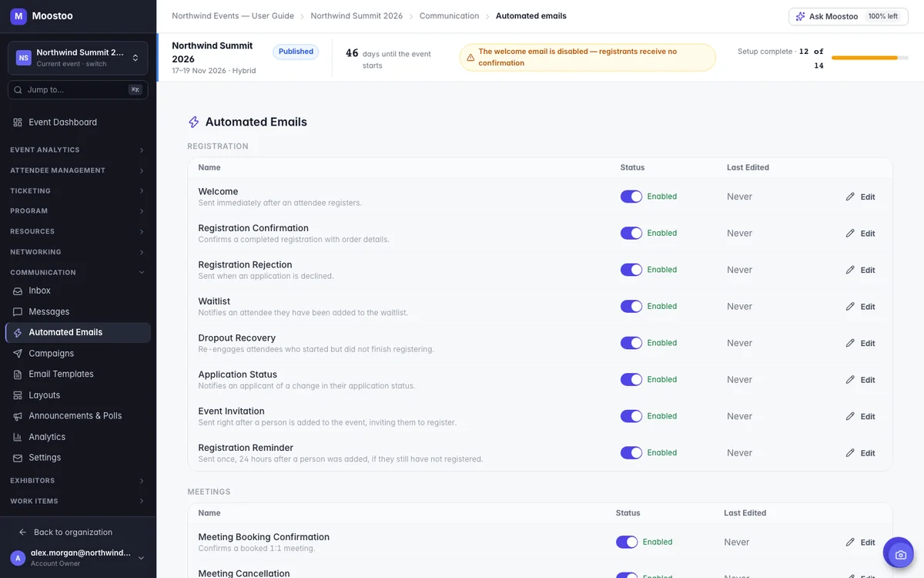The width and height of the screenshot is (924, 578).
Task: Click the sparkle icon on Ask Moostoo
Action: coord(801,16)
